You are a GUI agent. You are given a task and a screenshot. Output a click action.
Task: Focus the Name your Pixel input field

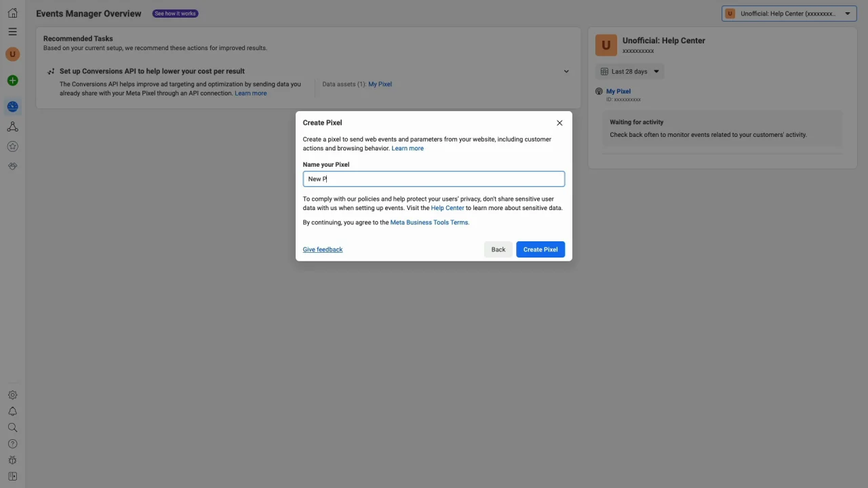[x=434, y=179]
